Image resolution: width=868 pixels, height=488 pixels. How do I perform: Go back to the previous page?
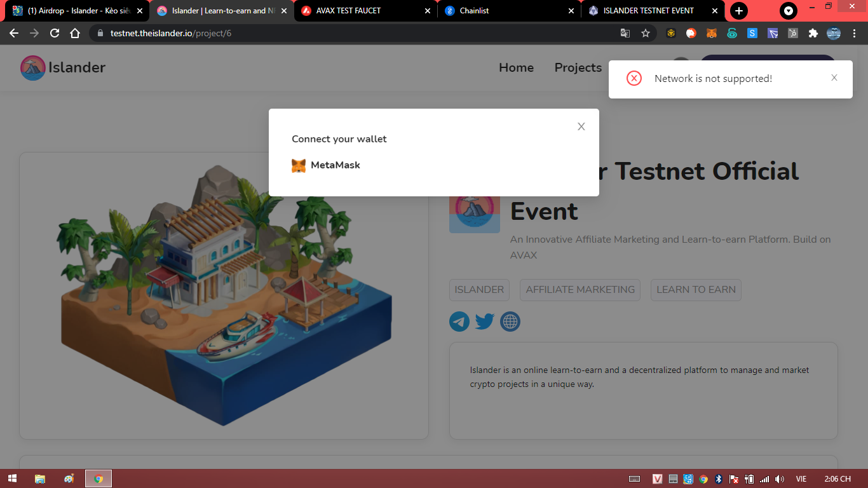(x=14, y=33)
